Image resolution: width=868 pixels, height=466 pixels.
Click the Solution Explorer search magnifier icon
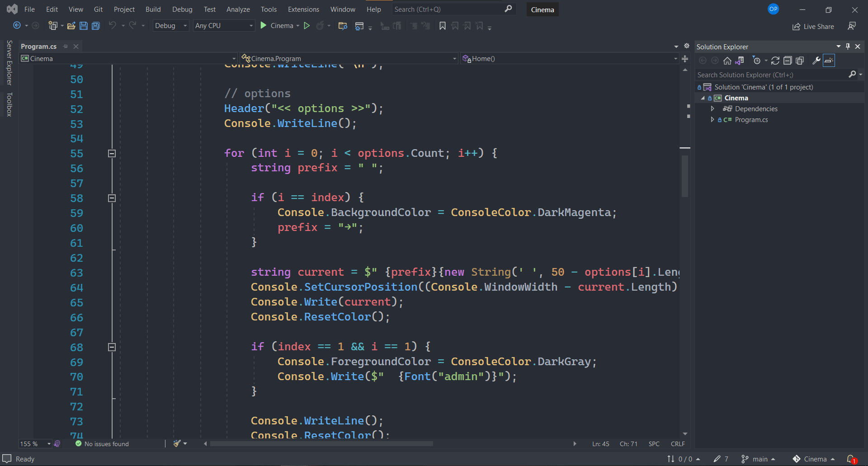coord(852,75)
